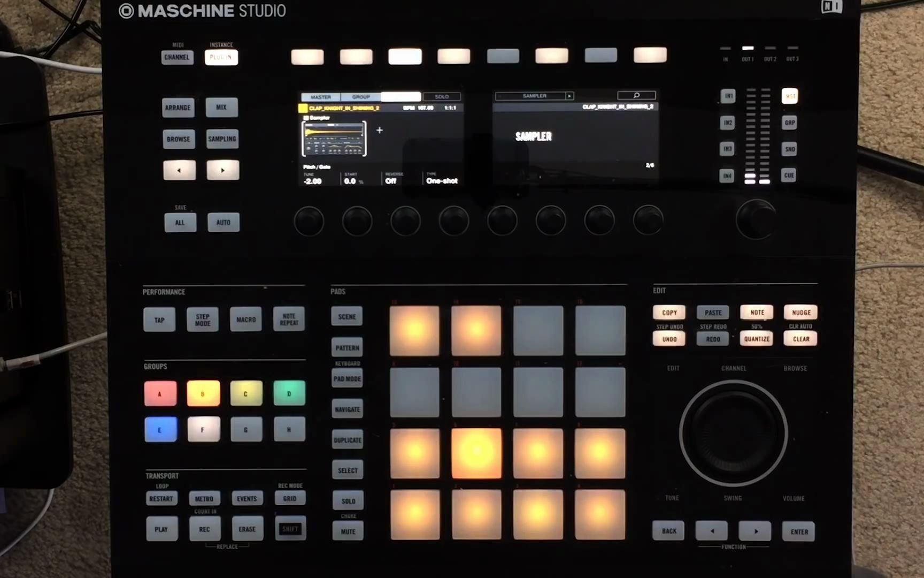This screenshot has width=924, height=578.
Task: Toggle SOLO on the left display
Action: (x=442, y=96)
